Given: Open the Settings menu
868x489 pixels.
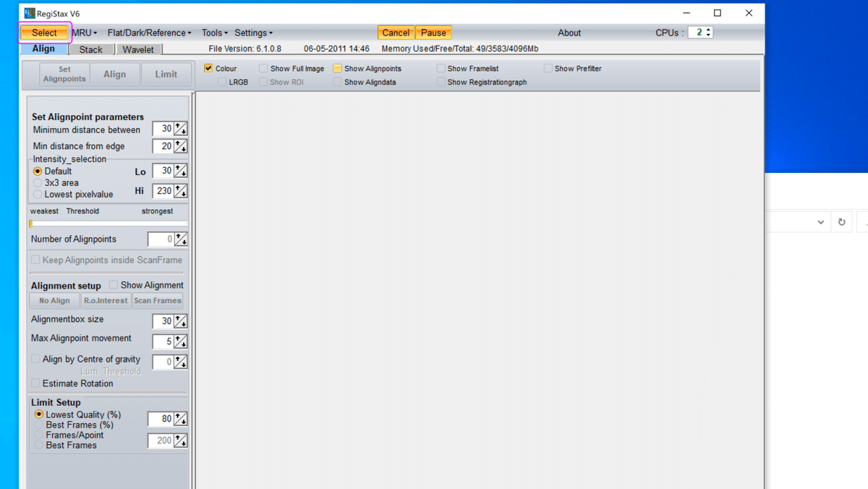Looking at the screenshot, I should pyautogui.click(x=253, y=33).
